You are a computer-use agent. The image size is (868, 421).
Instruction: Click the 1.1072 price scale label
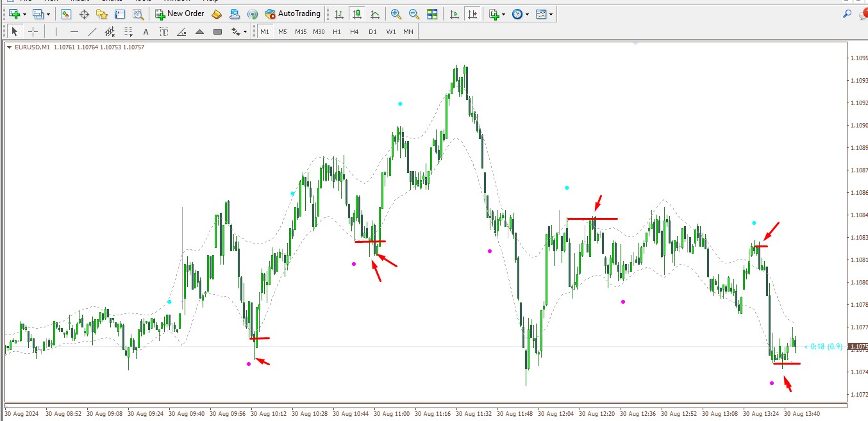pyautogui.click(x=858, y=395)
